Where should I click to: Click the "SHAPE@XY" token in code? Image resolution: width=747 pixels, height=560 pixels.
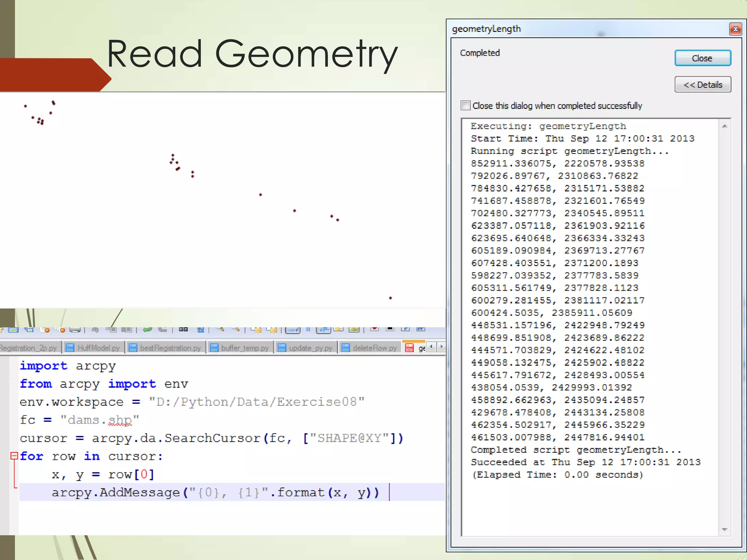(349, 438)
